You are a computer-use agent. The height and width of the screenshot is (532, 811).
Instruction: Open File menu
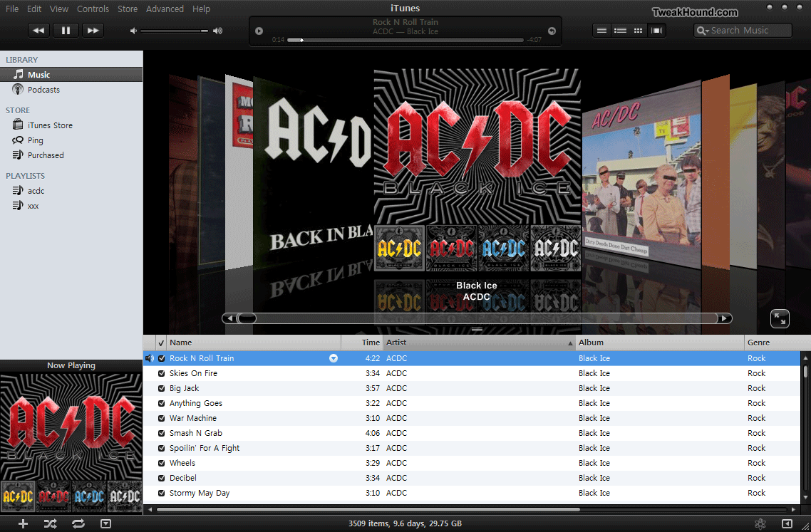pyautogui.click(x=12, y=9)
